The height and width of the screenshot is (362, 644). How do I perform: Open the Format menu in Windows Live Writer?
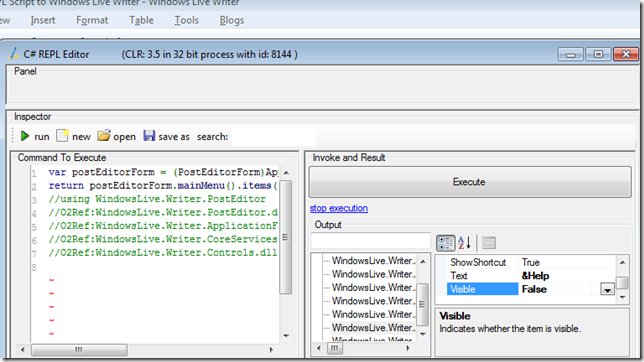coord(92,20)
